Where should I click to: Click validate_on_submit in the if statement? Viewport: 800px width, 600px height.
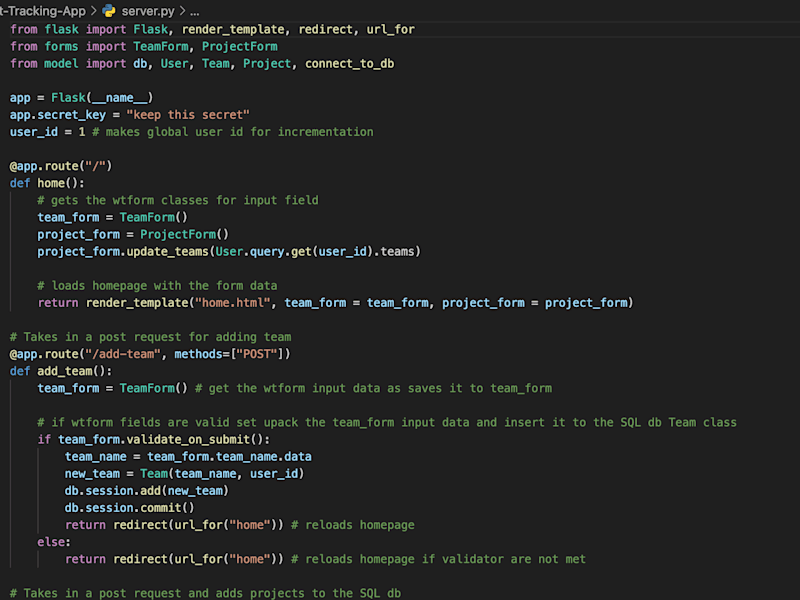point(188,439)
